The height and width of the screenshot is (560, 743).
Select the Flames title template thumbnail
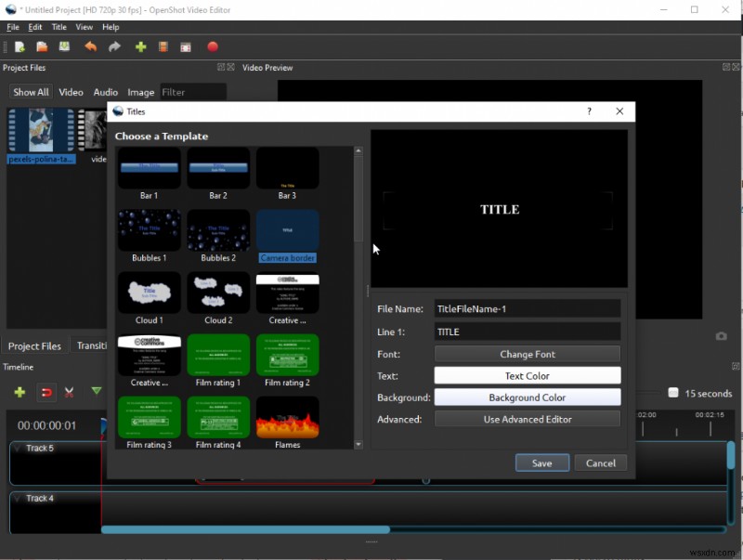point(288,418)
